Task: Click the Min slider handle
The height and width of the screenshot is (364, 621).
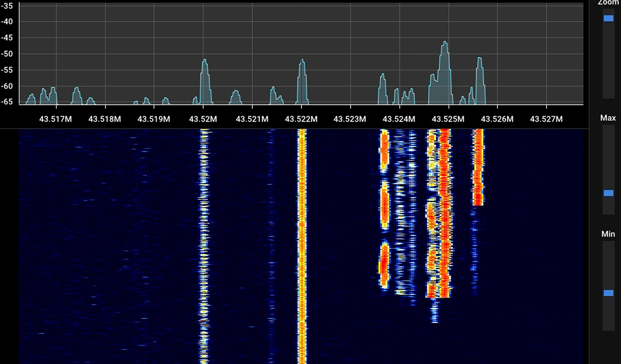Action: tap(608, 293)
